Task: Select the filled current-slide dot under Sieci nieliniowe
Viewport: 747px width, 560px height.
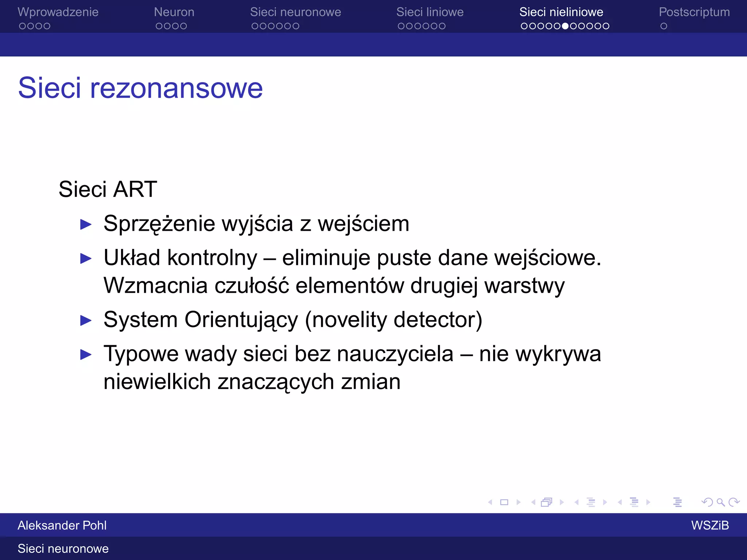Action: point(565,26)
